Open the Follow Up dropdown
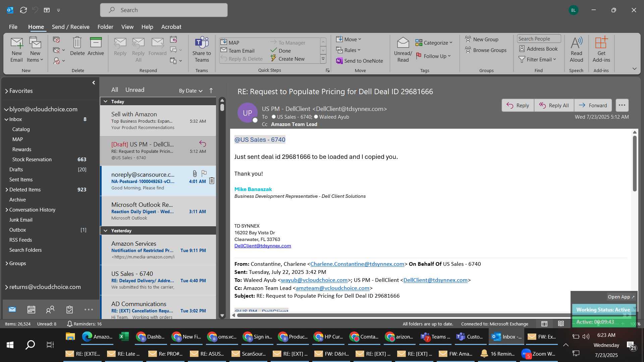The image size is (644, 362). [x=433, y=56]
